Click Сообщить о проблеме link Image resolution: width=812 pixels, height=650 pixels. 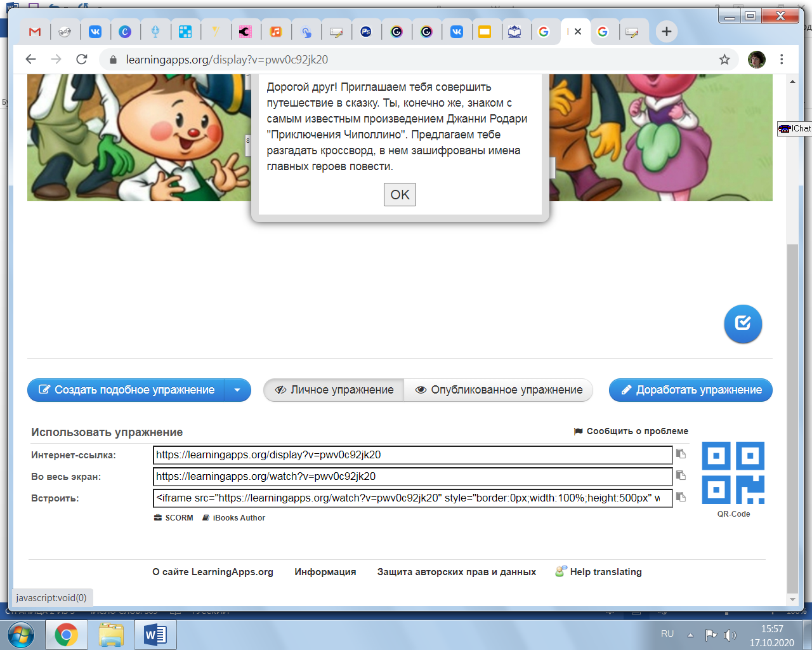click(x=631, y=431)
